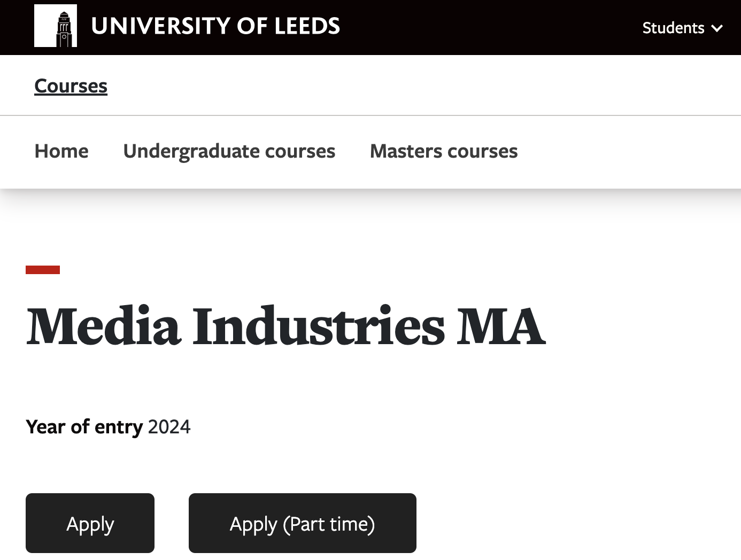Click the word Industries in the title
This screenshot has height=560, width=741.
319,326
